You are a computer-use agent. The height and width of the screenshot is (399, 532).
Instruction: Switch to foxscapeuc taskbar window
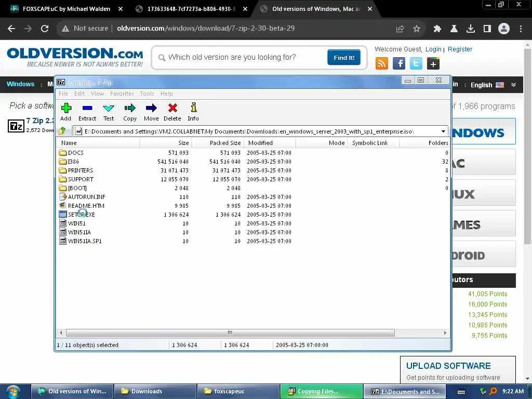coord(238,391)
